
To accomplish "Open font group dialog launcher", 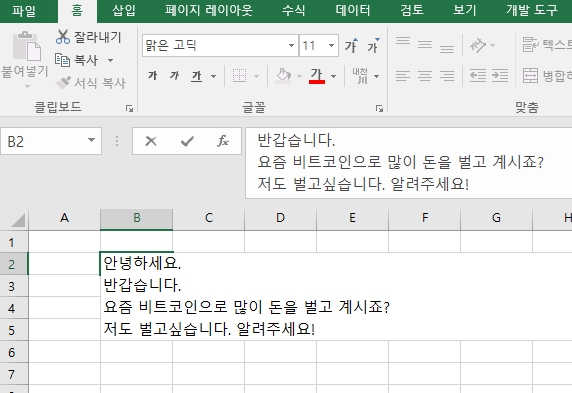I will tap(379, 108).
